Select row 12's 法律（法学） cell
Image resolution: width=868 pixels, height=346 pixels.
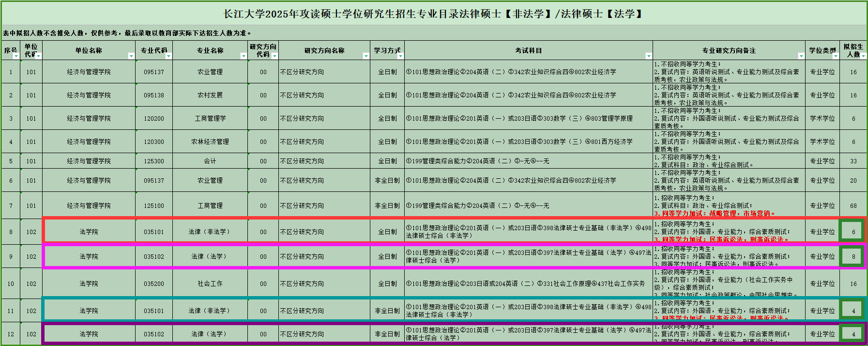tap(210, 334)
